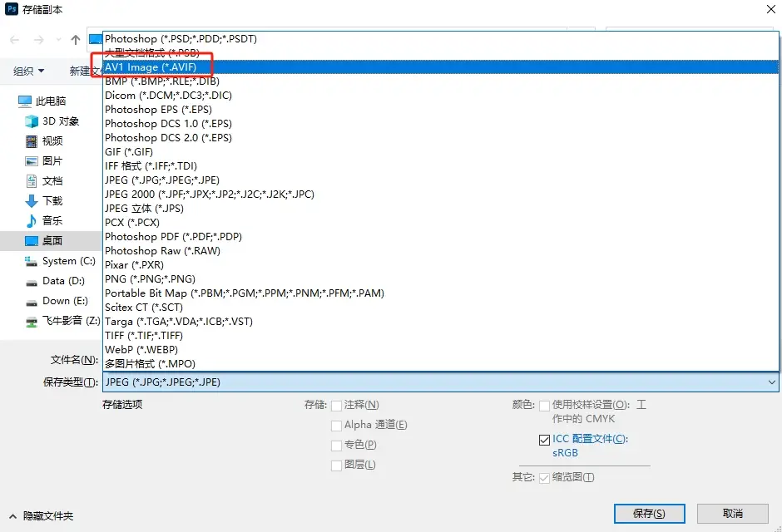Select BMP (*.BMP;*.RLE;*.DIB) format
The height and width of the screenshot is (532, 782).
click(x=441, y=81)
